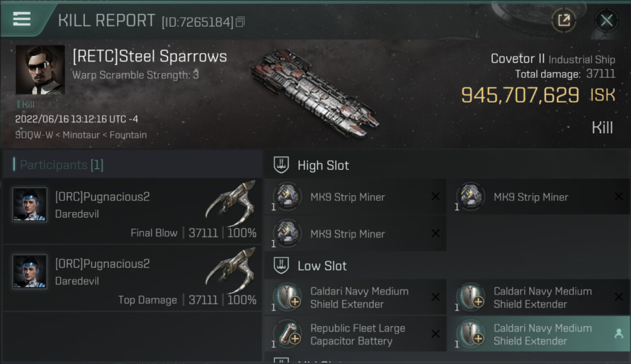Select the Republic Fleet Large Capacitor Battery
The height and width of the screenshot is (364, 631).
coord(357,334)
